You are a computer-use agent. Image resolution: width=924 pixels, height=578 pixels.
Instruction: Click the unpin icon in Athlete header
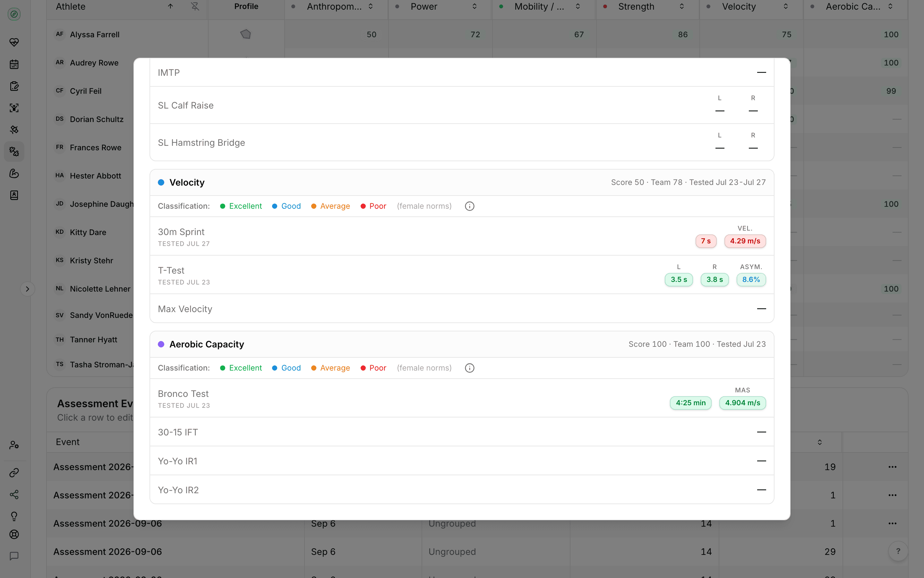pyautogui.click(x=195, y=6)
